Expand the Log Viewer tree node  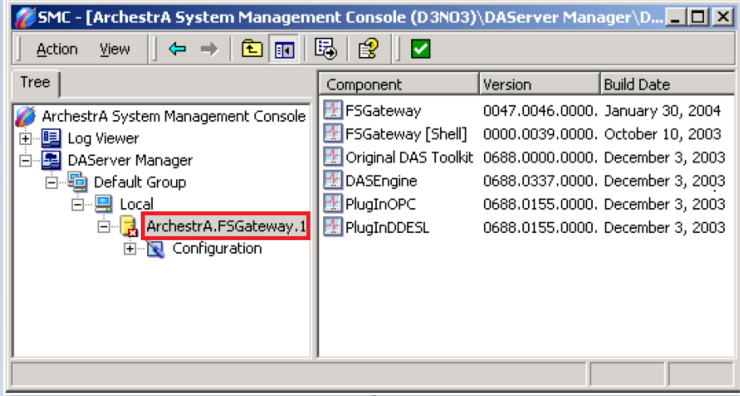pos(25,138)
